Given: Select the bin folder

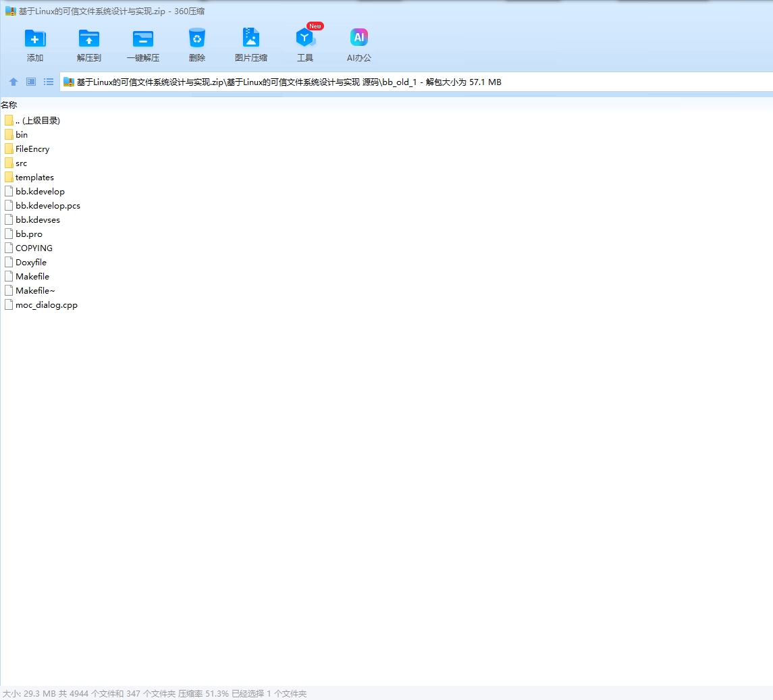Looking at the screenshot, I should tap(22, 135).
